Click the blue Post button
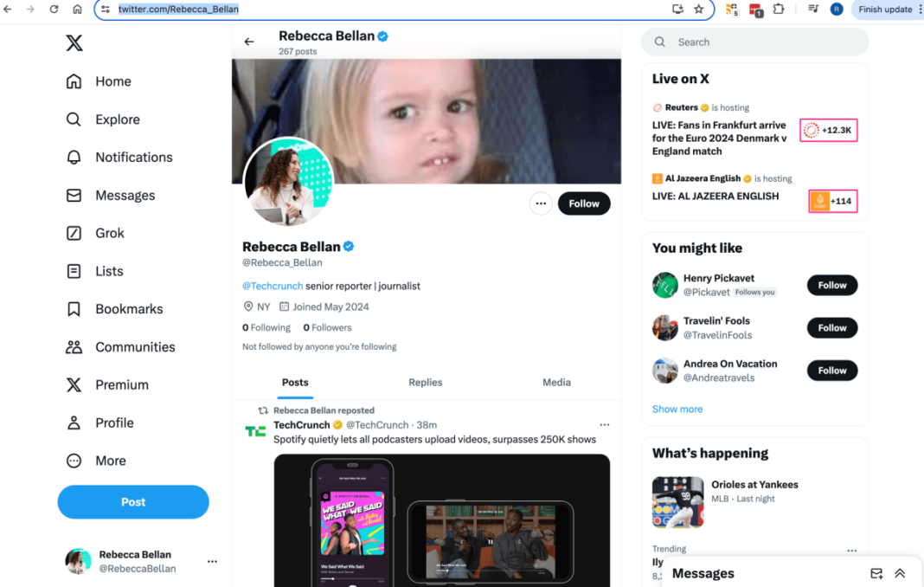The image size is (924, 587). pyautogui.click(x=133, y=502)
